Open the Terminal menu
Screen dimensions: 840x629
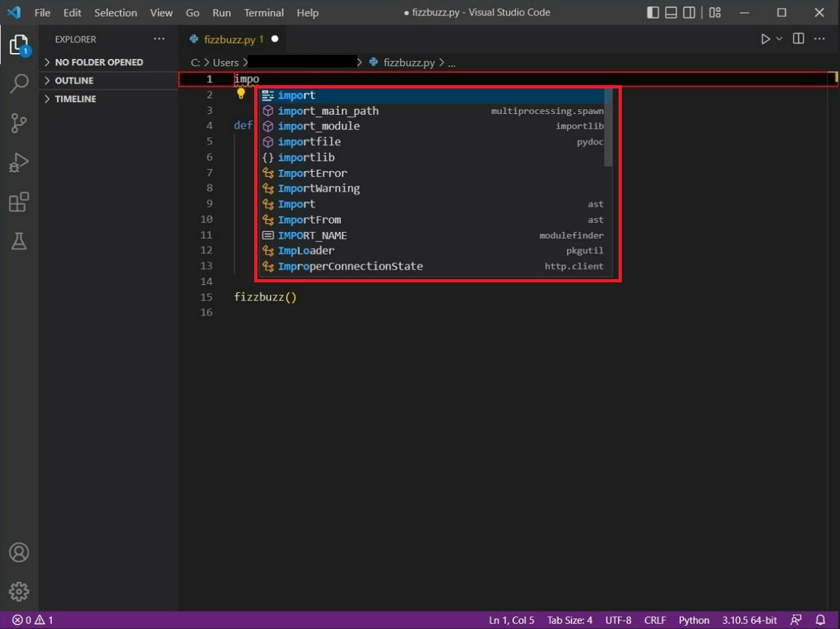[x=264, y=12]
